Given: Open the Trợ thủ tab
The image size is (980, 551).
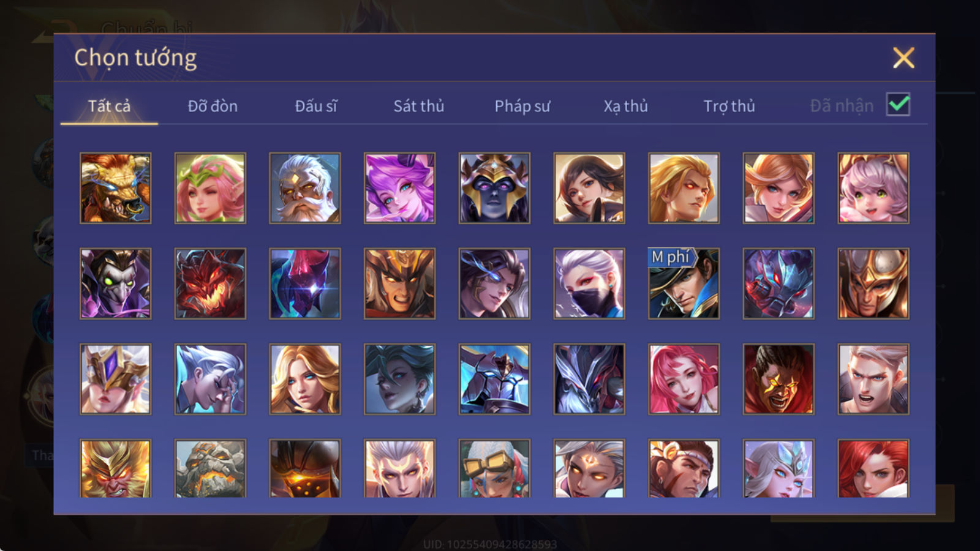Looking at the screenshot, I should coord(729,106).
